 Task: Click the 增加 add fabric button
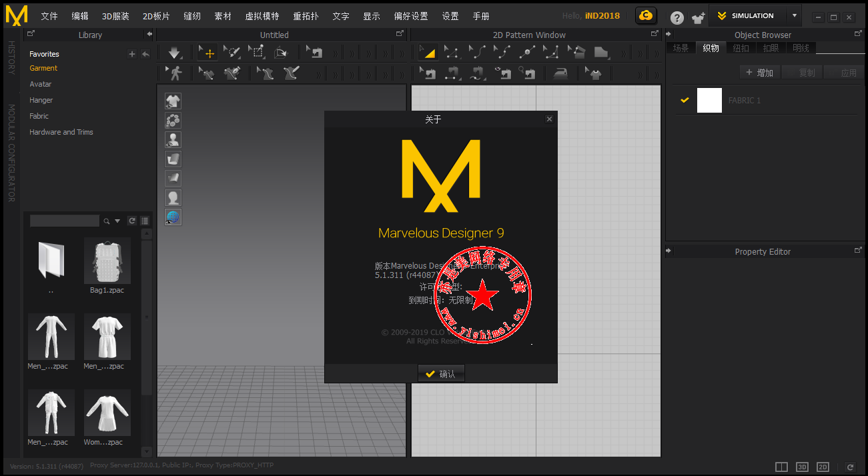point(760,73)
